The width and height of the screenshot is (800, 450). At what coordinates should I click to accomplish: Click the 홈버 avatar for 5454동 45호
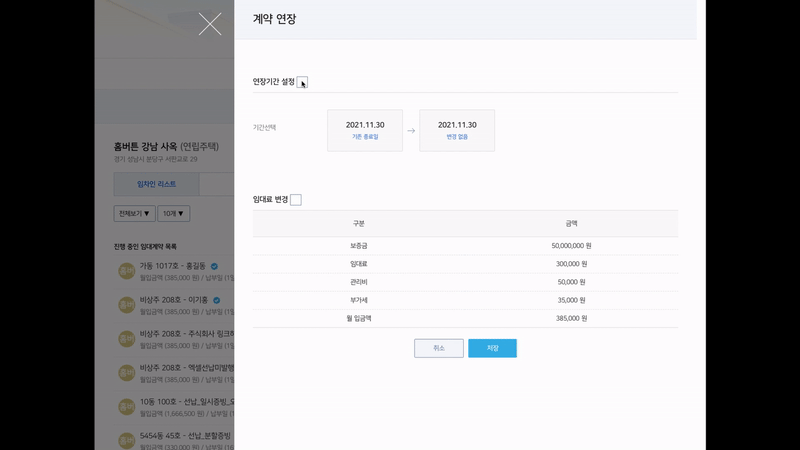(127, 441)
